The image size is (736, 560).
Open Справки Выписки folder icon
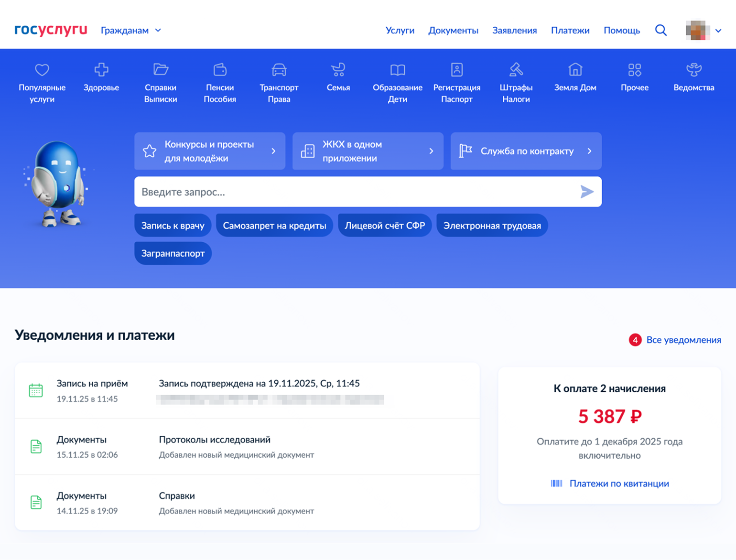(161, 70)
